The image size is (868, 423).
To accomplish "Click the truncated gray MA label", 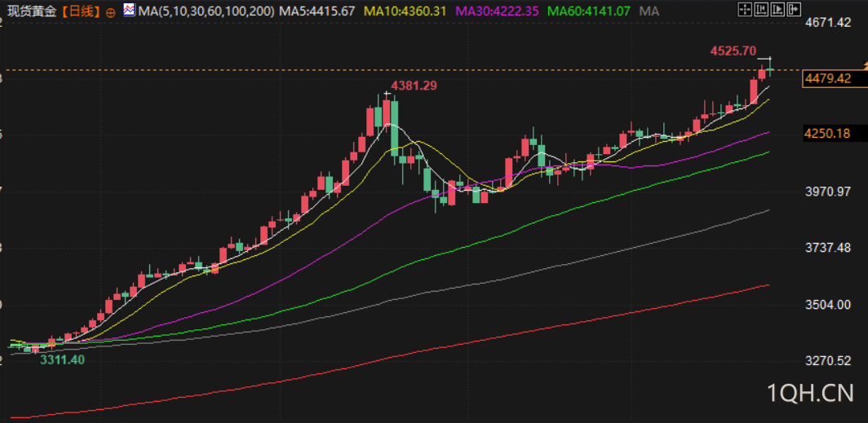I will coord(649,11).
